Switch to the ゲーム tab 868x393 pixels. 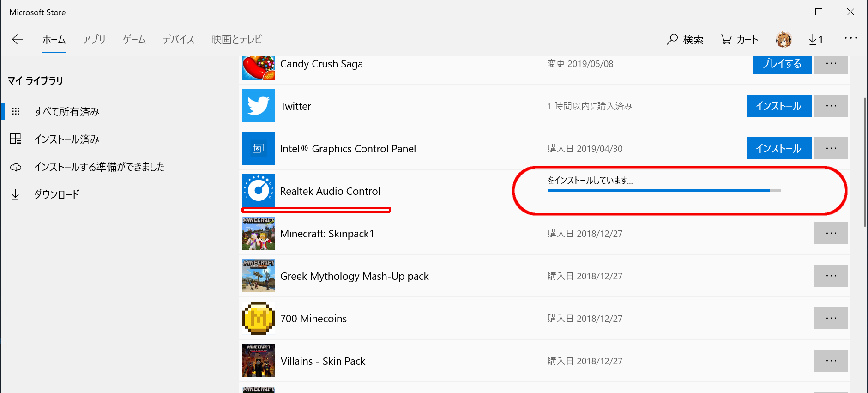coord(134,40)
